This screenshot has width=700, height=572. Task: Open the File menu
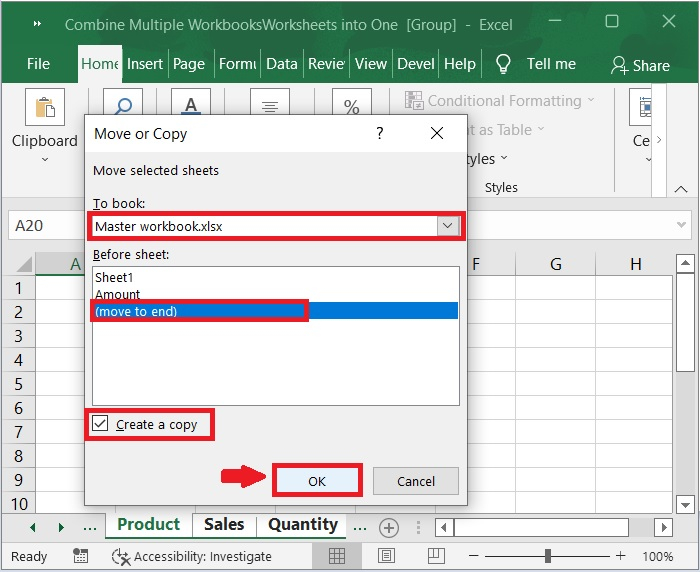click(38, 64)
